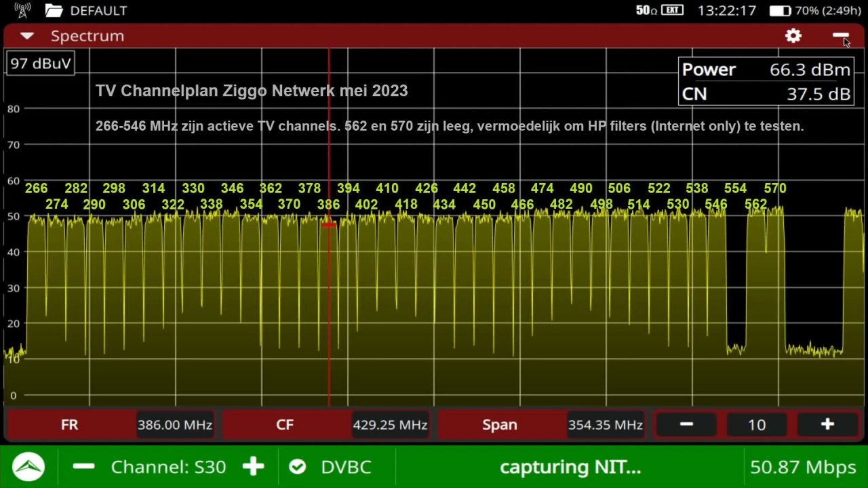Edit the 386.00 MHz frequency field
868x488 pixels.
(x=175, y=425)
